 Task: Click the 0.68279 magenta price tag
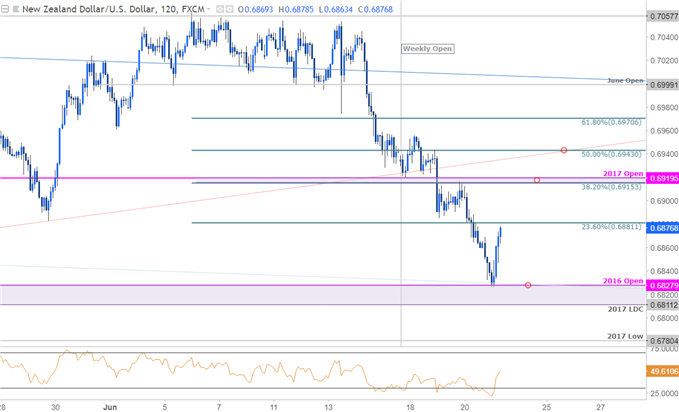(x=663, y=285)
